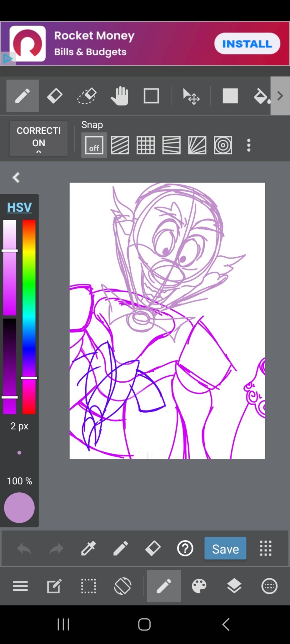
Task: Enable vanishing point snap
Action: click(197, 145)
